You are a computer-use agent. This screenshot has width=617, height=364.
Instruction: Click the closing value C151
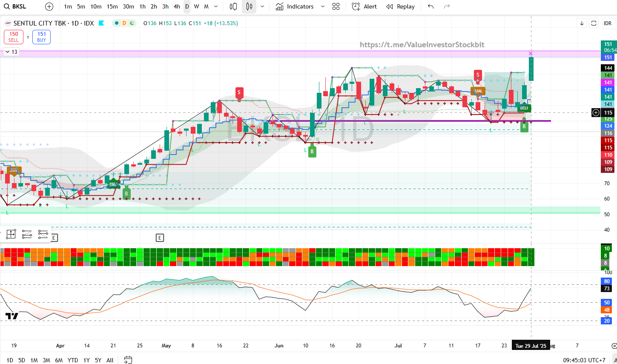(x=195, y=23)
